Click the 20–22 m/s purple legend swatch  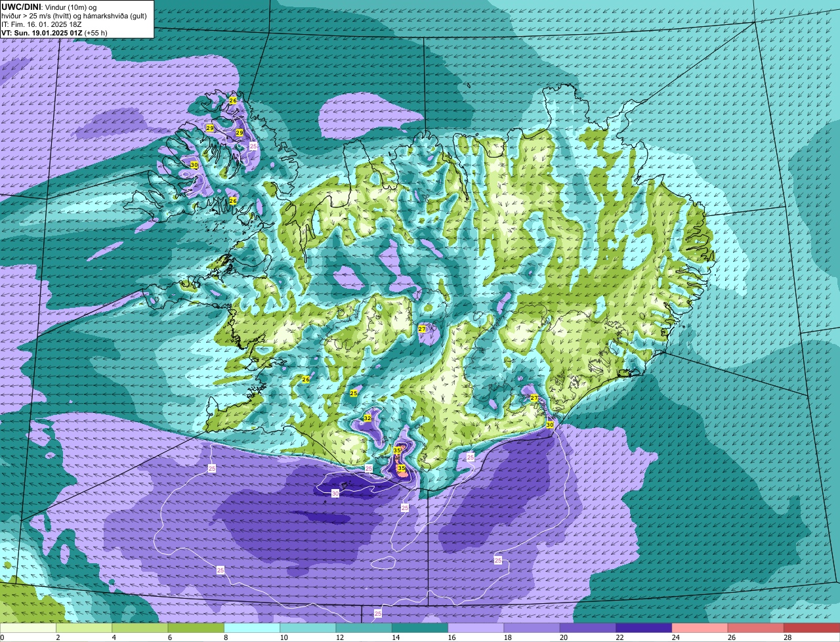tap(588, 628)
